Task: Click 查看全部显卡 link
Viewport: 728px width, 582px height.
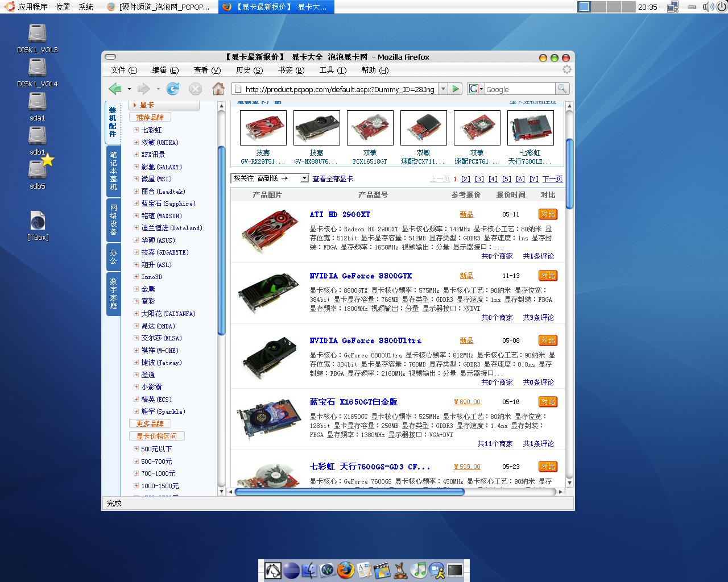Action: point(333,178)
